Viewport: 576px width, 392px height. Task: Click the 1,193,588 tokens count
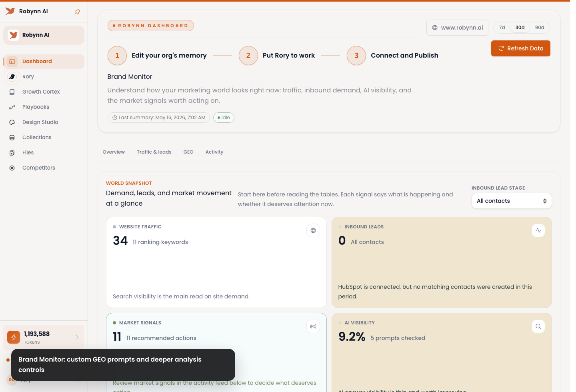[x=37, y=334]
